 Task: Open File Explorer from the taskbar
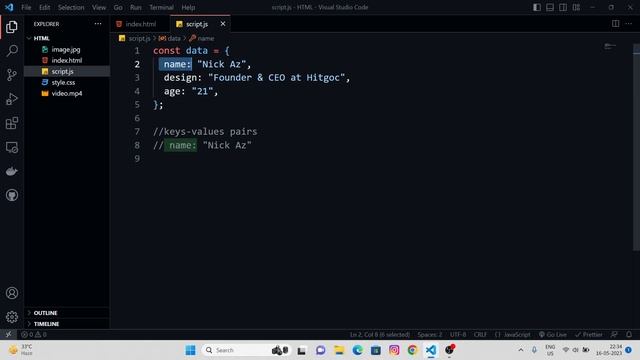(x=339, y=350)
